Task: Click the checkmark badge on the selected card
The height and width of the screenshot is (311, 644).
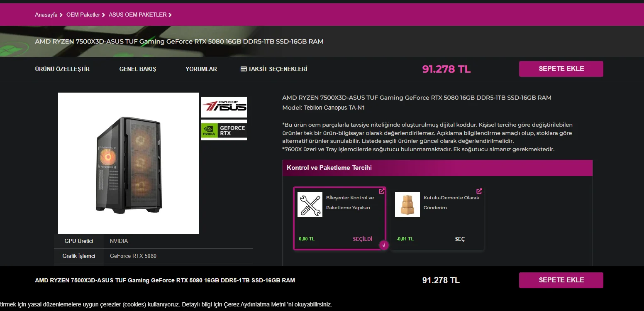Action: pyautogui.click(x=384, y=245)
